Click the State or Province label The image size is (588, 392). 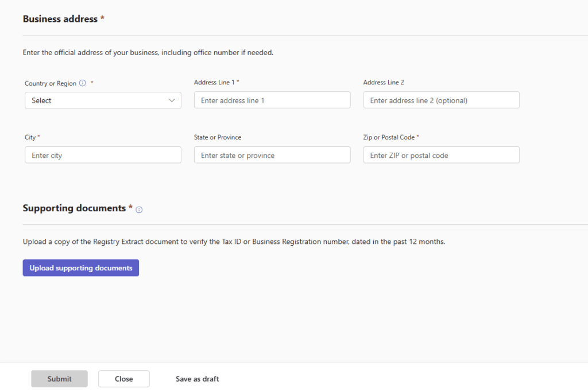[x=218, y=138]
